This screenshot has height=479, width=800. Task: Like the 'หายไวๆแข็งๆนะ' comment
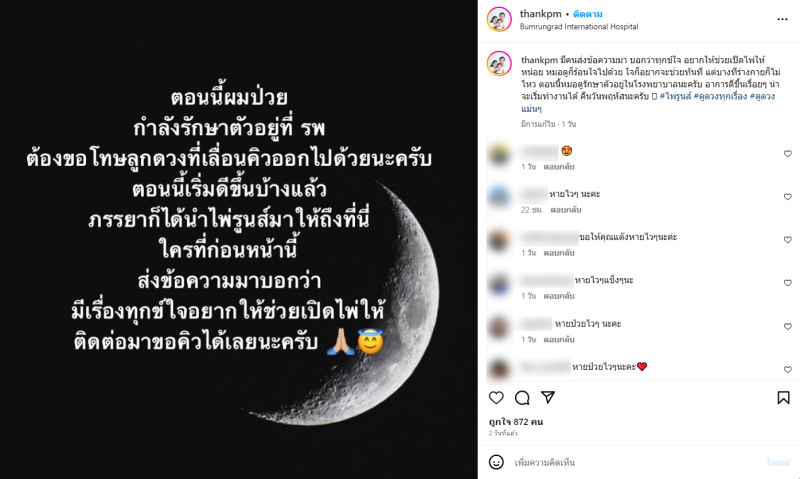[788, 283]
